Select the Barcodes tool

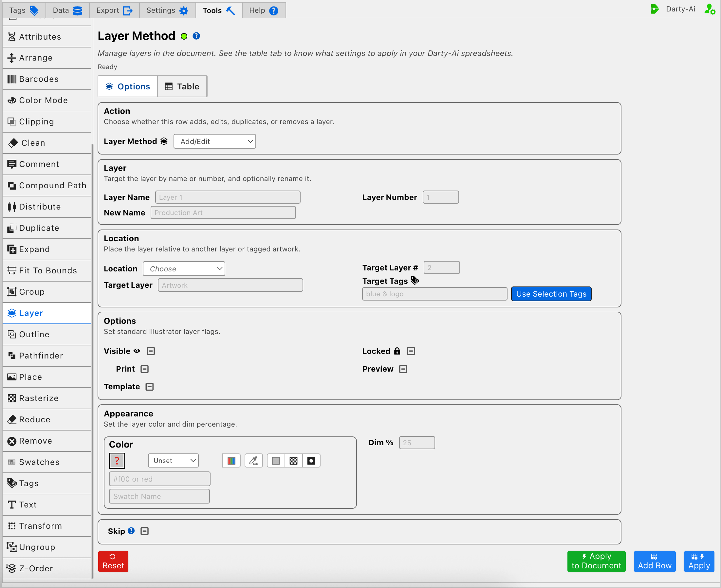47,79
